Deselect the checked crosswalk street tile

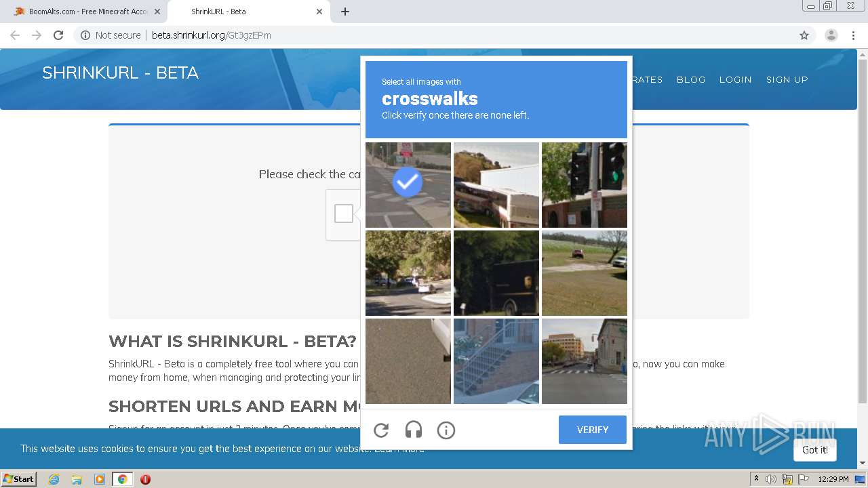point(408,185)
